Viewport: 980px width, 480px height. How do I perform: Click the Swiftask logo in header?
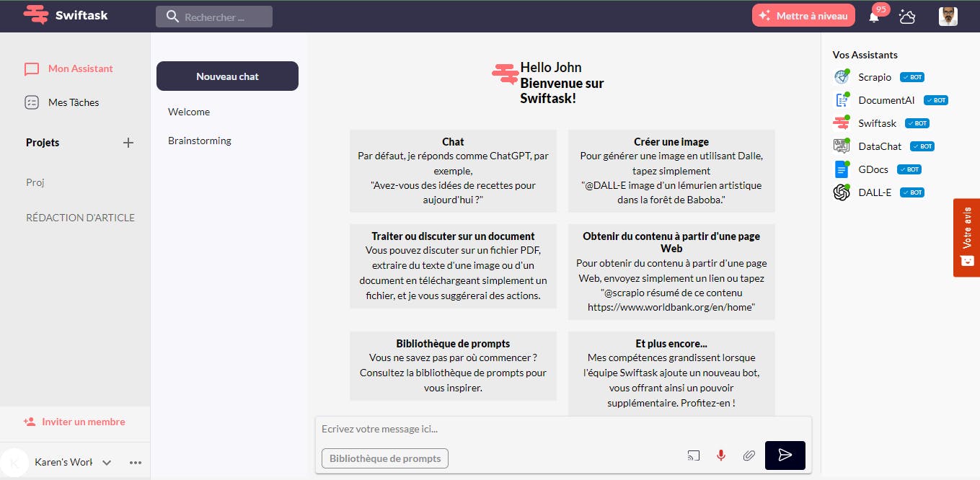(66, 15)
